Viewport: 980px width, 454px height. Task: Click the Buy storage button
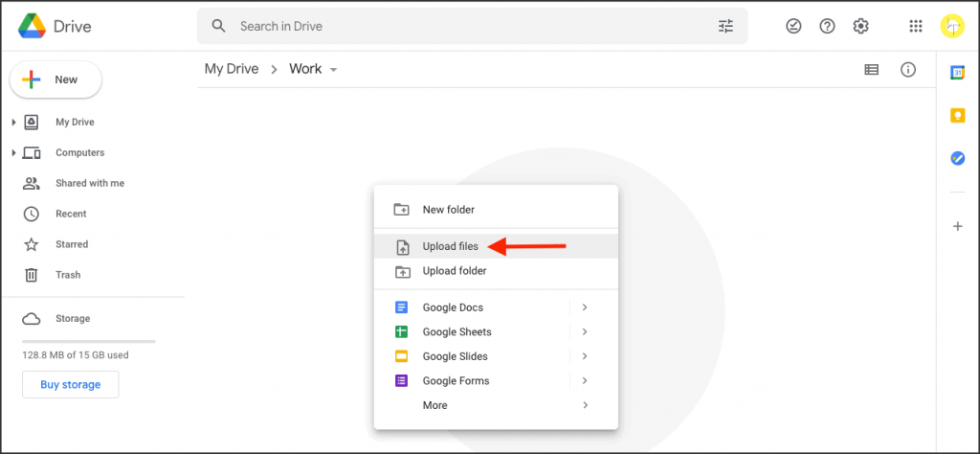(70, 385)
